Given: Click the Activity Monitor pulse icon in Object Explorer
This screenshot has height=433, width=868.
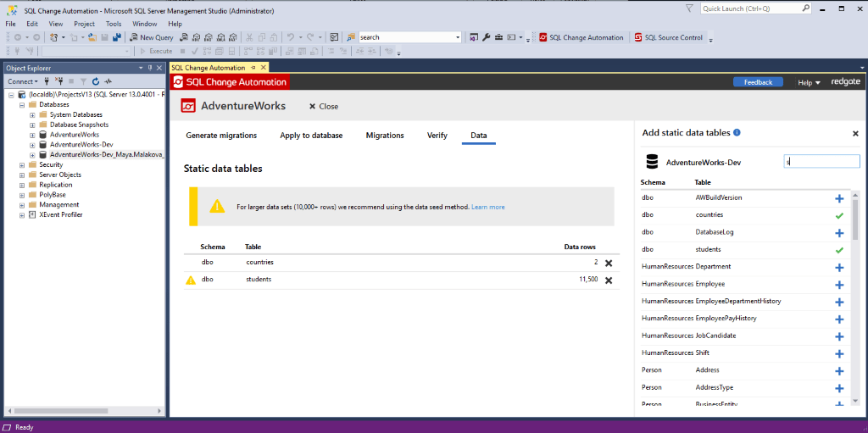Looking at the screenshot, I should [x=108, y=80].
